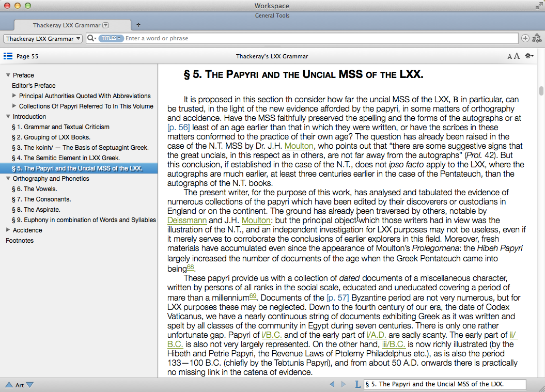Select the Thackeray LXX Grammar tab

pyautogui.click(x=67, y=25)
